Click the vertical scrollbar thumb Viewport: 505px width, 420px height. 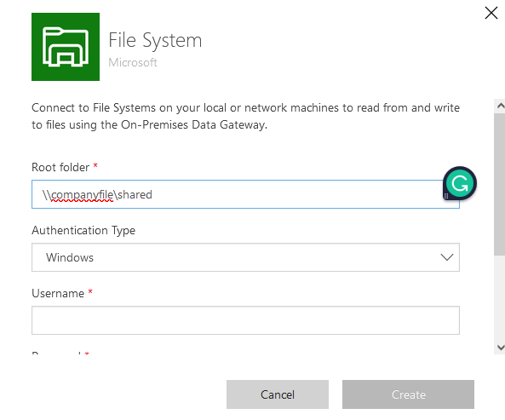tap(500, 184)
